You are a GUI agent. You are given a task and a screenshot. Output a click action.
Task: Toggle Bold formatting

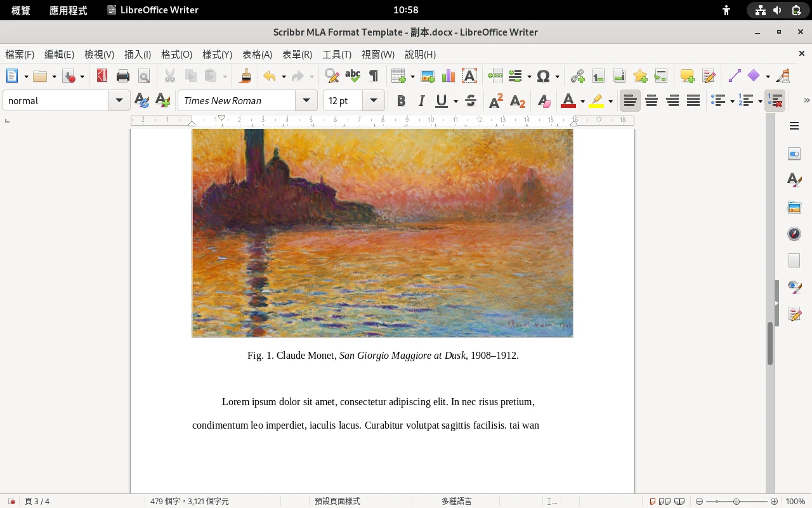point(400,101)
